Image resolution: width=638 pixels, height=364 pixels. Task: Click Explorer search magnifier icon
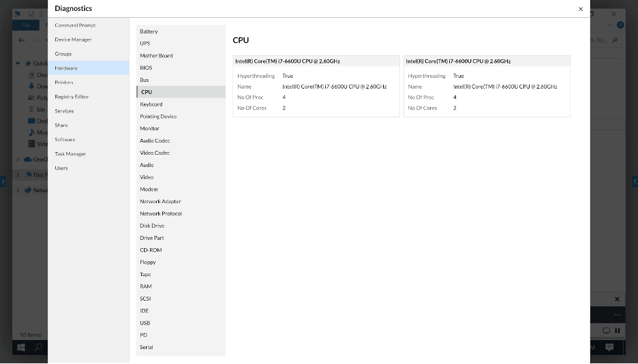point(615,40)
